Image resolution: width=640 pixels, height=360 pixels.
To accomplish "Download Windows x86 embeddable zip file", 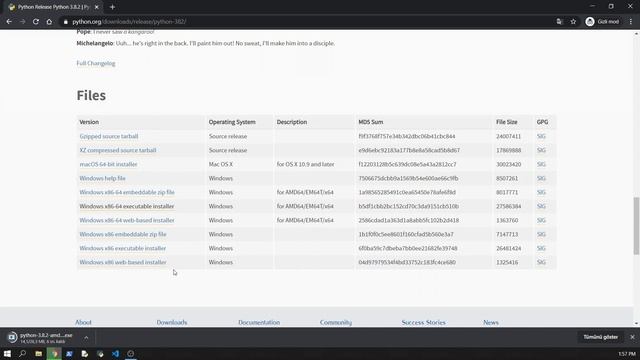I will coord(123,234).
